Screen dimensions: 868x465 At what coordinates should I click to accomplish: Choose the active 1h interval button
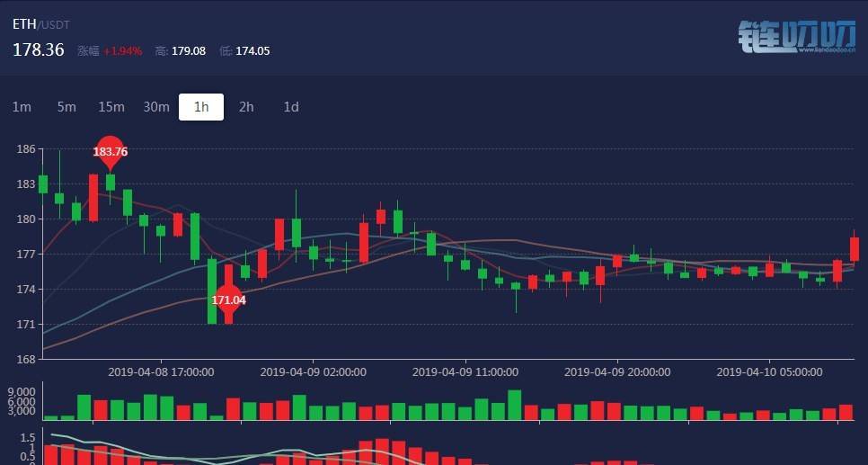(x=201, y=107)
